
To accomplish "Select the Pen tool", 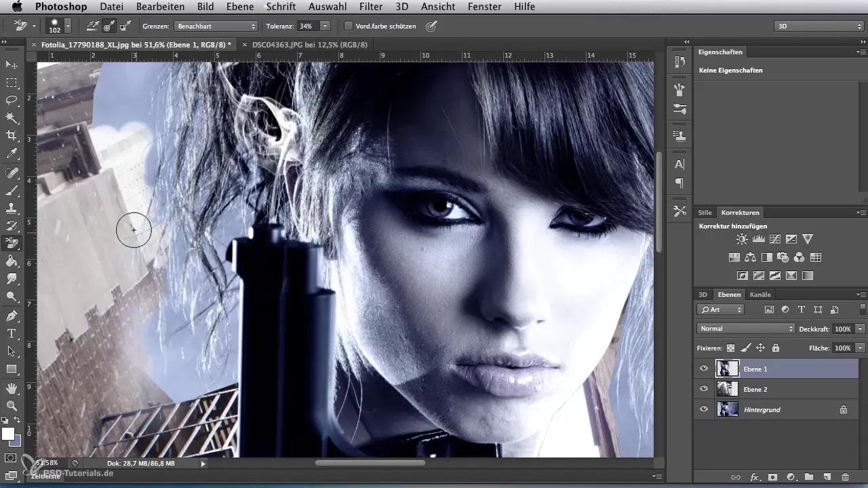I will click(x=12, y=316).
